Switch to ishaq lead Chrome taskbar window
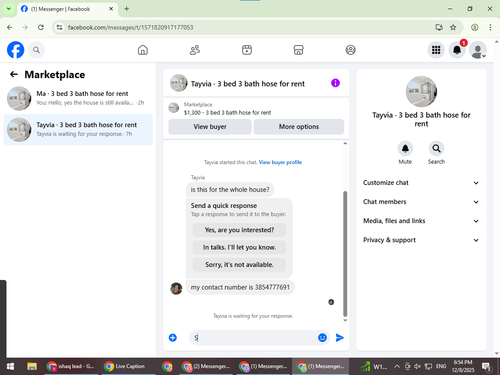Screen dimensions: 500x375 coord(71,367)
